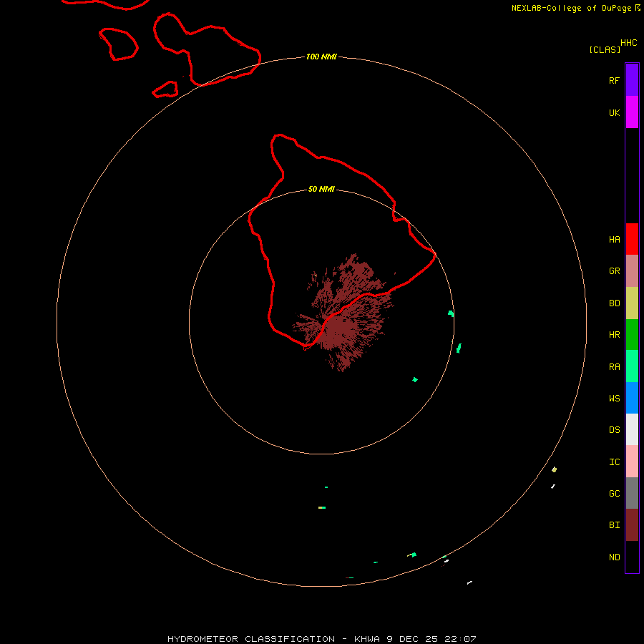Select the pink GR legend swatch
644x644 pixels.
[x=632, y=271]
